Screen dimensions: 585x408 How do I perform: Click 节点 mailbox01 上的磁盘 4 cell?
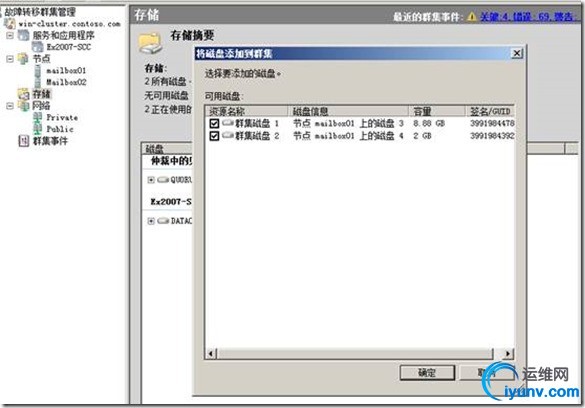click(348, 136)
